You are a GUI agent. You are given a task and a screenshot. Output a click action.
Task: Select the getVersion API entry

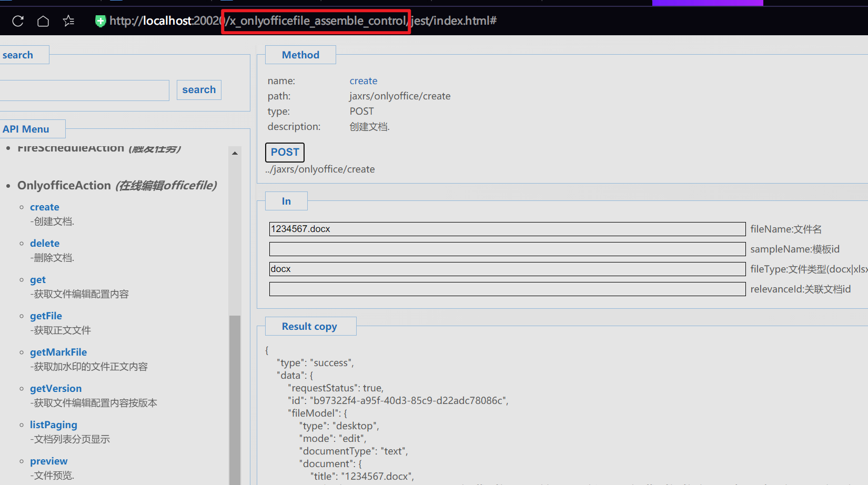[56, 388]
